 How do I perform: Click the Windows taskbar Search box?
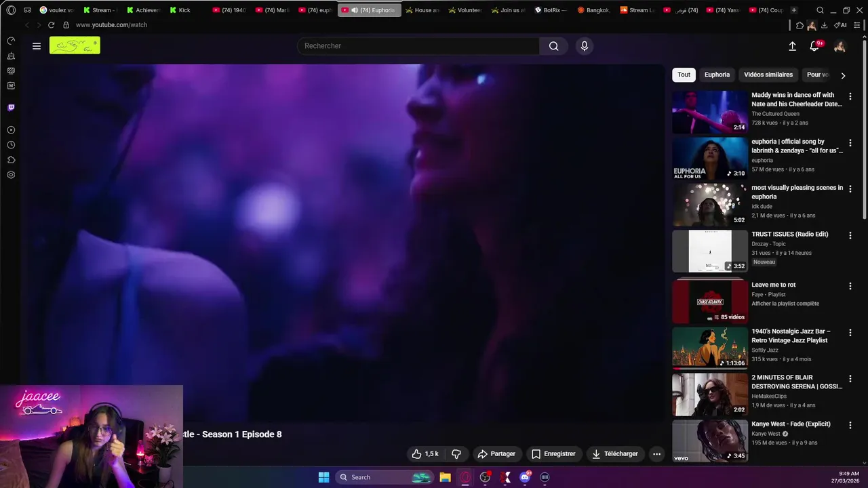pyautogui.click(x=384, y=477)
